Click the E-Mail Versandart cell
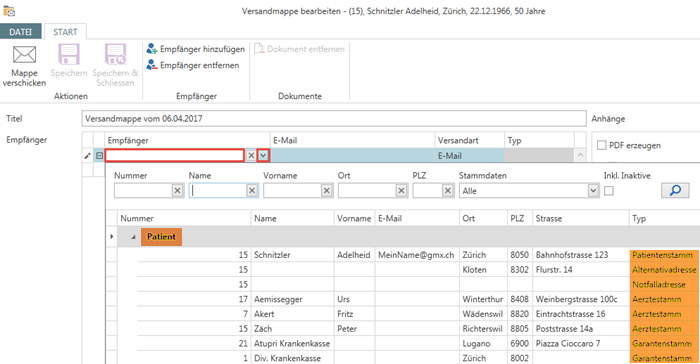700x364 pixels. tap(470, 156)
